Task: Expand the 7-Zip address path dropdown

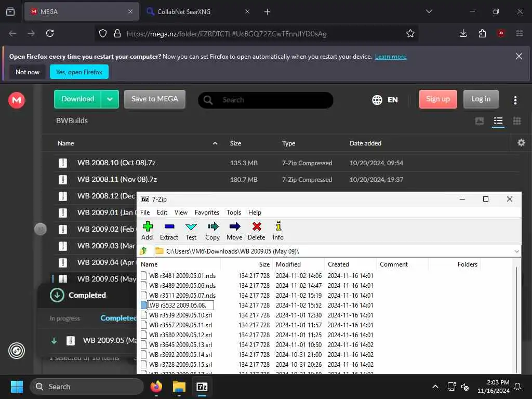Action: tap(516, 251)
